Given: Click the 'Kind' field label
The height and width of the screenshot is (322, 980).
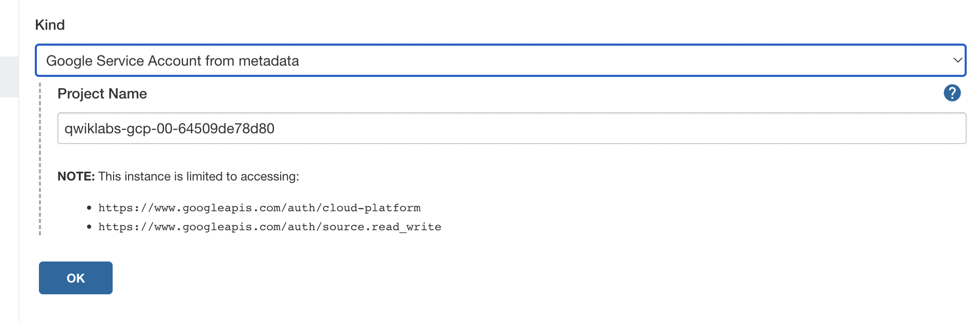Looking at the screenshot, I should click(x=50, y=25).
